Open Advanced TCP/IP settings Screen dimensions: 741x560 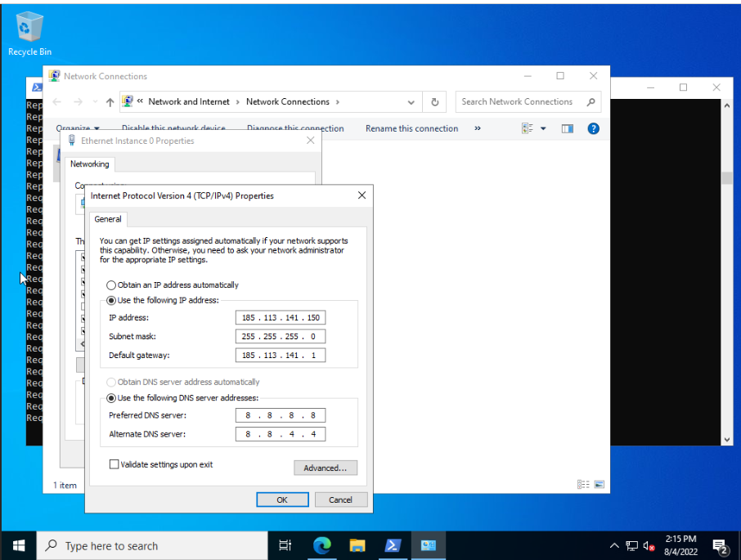pyautogui.click(x=326, y=468)
